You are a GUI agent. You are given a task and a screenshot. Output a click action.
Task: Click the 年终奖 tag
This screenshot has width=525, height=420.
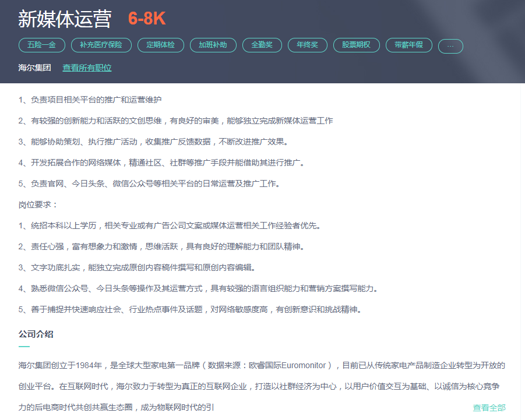[307, 45]
